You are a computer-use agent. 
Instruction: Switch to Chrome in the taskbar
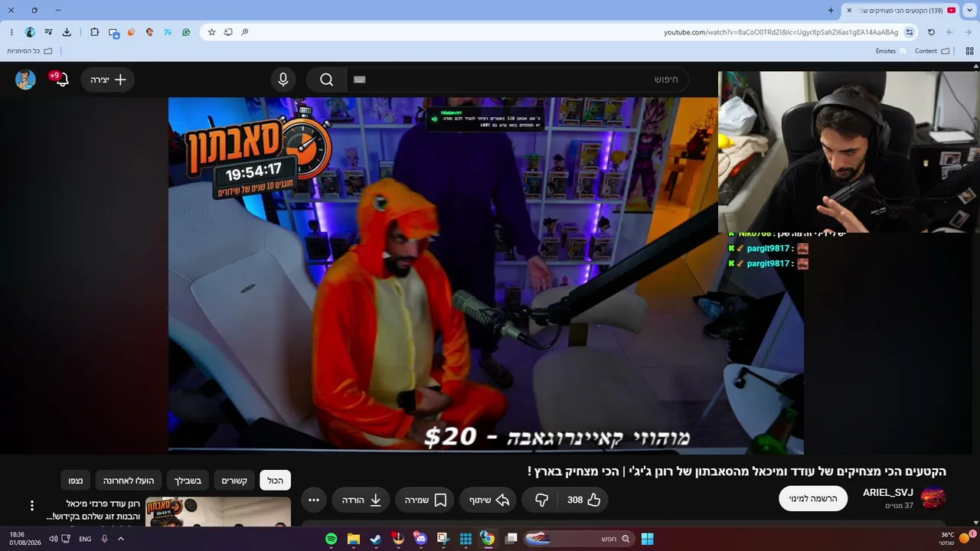488,539
